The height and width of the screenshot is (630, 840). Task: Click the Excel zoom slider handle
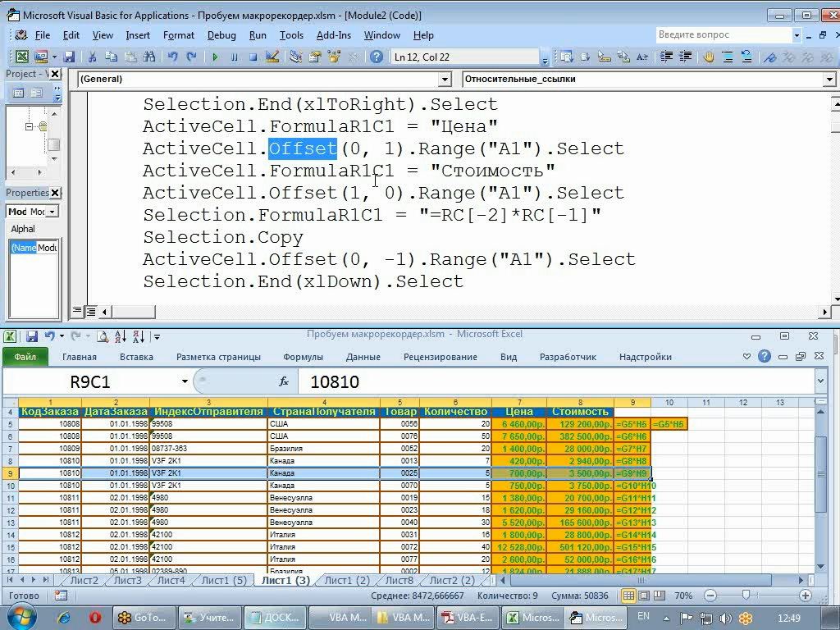click(x=745, y=596)
